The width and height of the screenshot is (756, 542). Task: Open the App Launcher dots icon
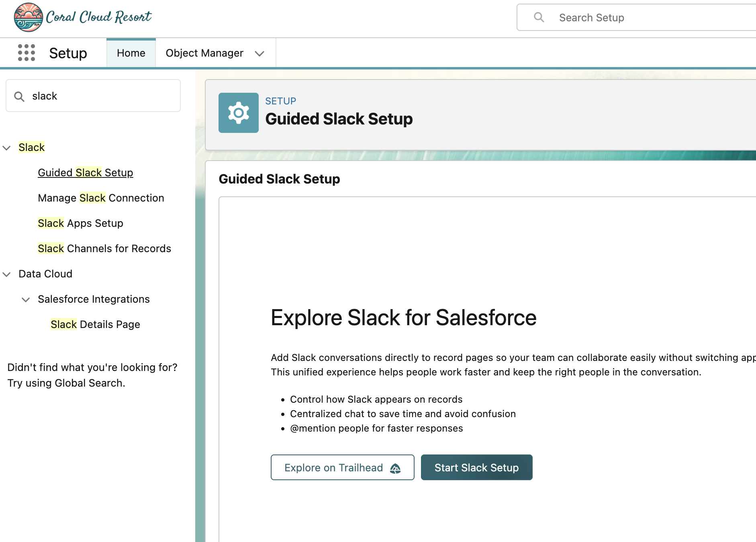27,53
